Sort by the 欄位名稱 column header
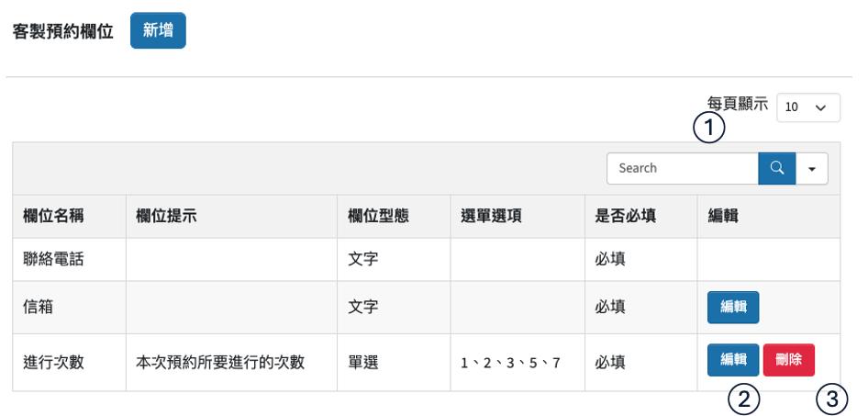 click(53, 216)
